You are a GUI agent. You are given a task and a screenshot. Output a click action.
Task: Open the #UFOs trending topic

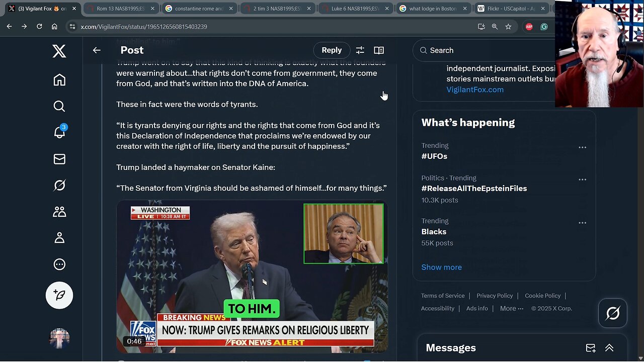pos(434,156)
